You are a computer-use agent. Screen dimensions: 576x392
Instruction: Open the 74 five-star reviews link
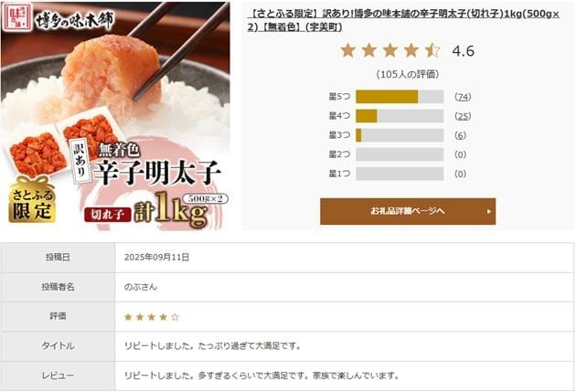463,97
